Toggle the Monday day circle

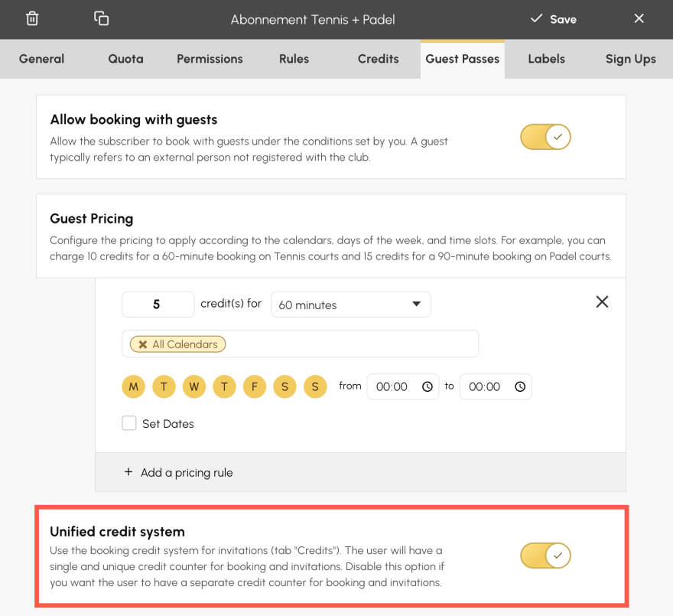tap(134, 386)
